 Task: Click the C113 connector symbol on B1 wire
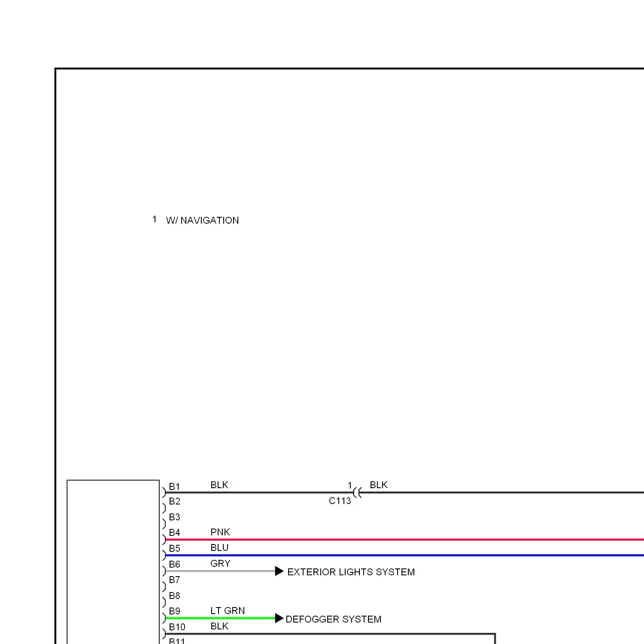pyautogui.click(x=358, y=493)
